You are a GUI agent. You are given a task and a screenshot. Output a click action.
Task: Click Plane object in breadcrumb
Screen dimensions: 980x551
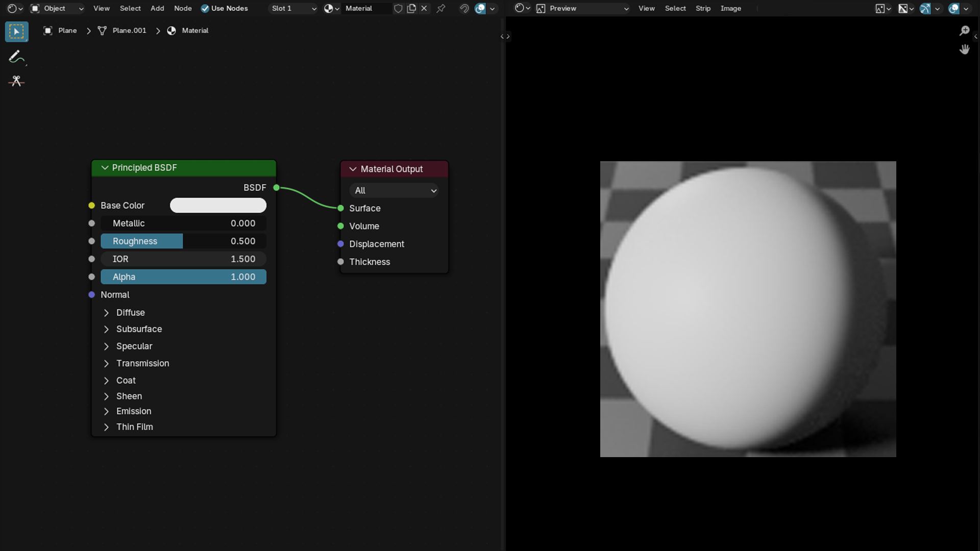(x=60, y=31)
